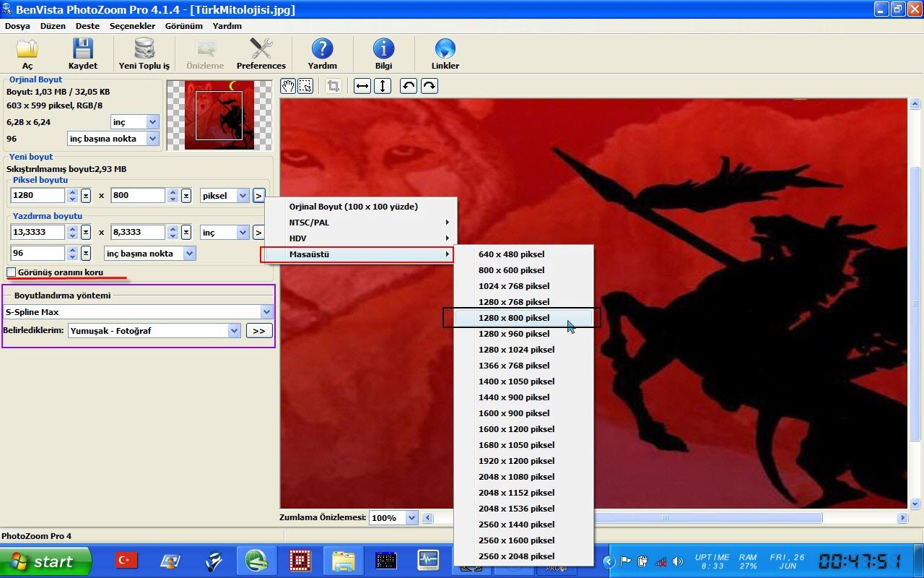Click the print width field showing 13,3333
This screenshot has height=578, width=924.
click(38, 233)
